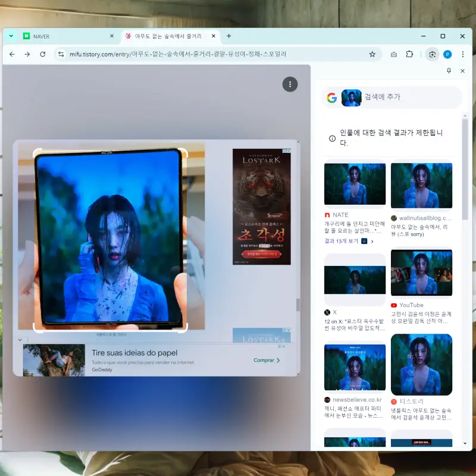Open wallnutisallblog.c... source link
This screenshot has width=476, height=476.
coord(421,218)
